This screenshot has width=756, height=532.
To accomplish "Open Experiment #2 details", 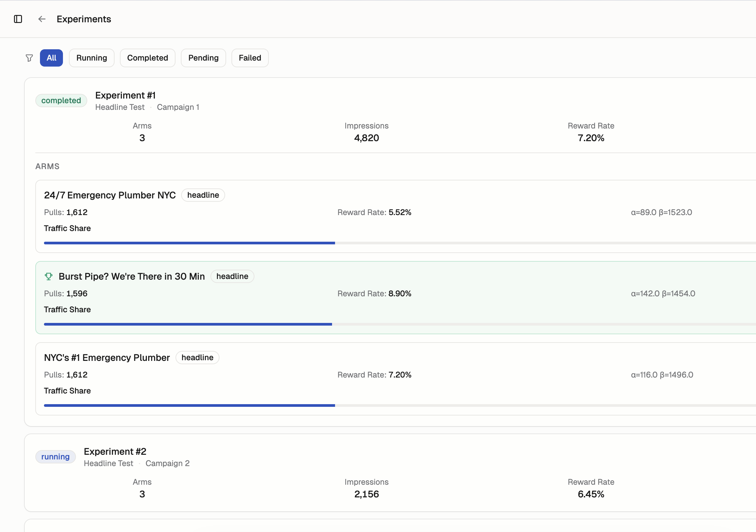I will tap(115, 451).
